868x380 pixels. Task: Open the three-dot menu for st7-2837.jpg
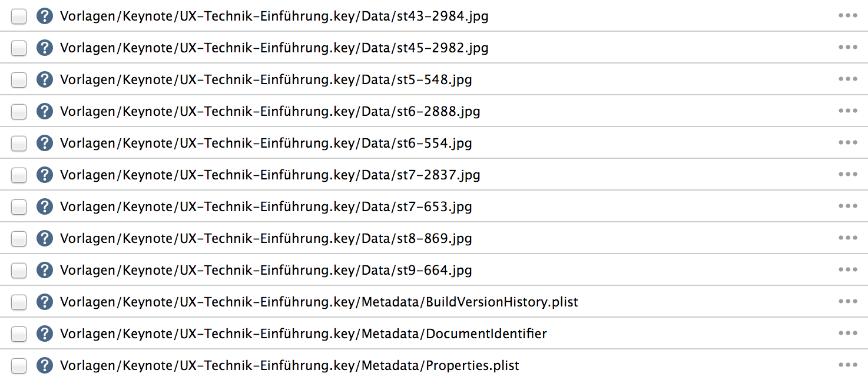(x=848, y=174)
